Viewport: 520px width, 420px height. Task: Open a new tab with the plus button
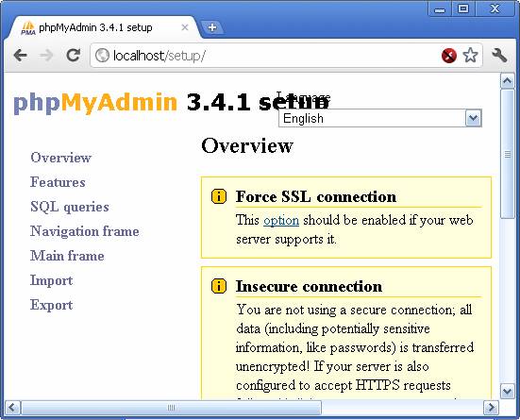pos(212,27)
